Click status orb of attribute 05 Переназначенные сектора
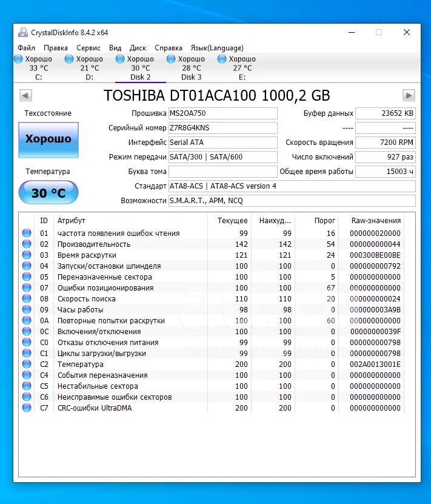 (27, 277)
